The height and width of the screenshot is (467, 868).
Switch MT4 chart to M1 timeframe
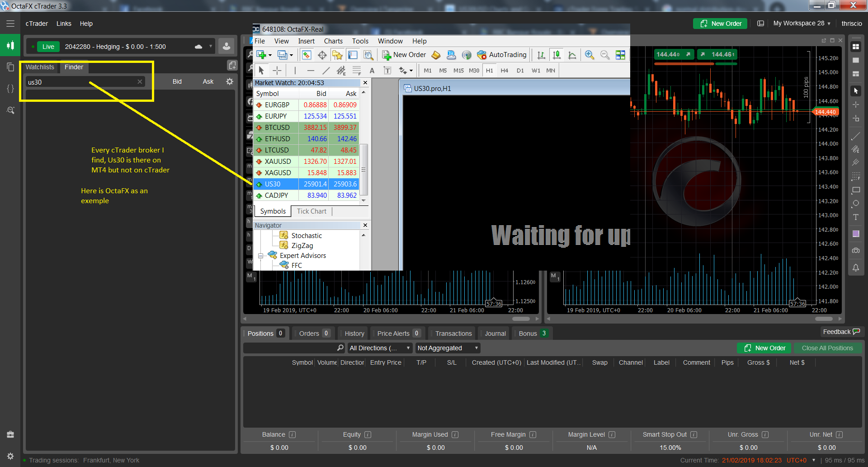coord(428,71)
